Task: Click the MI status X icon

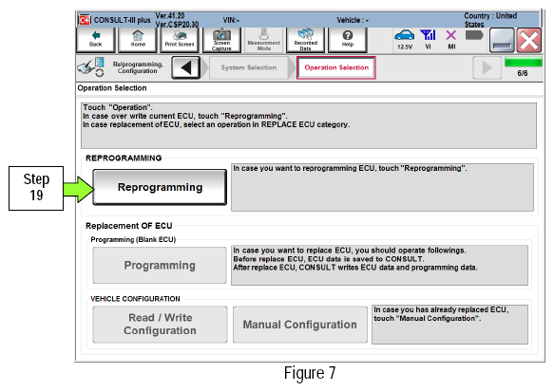Action: click(x=451, y=39)
